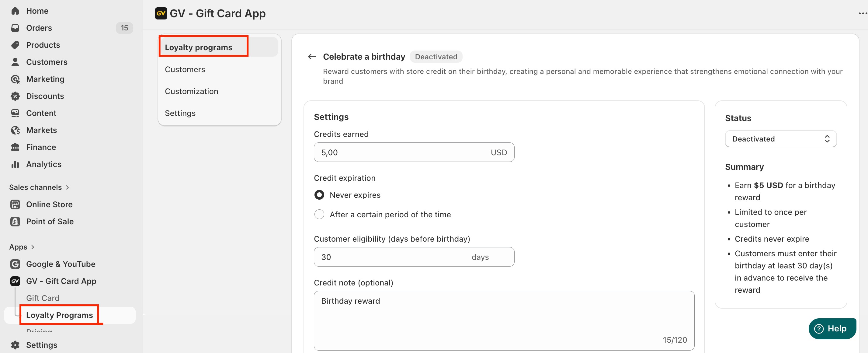Select Customers in the app submenu
The height and width of the screenshot is (353, 868).
(x=185, y=69)
